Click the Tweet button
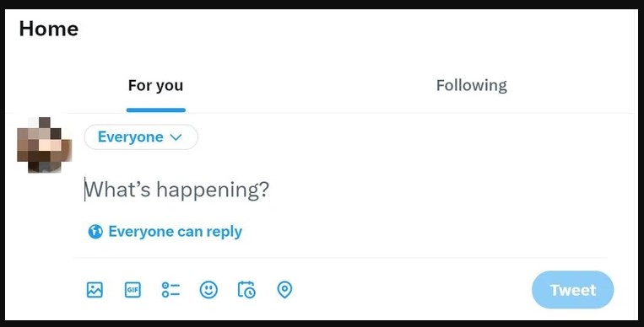Viewport: 644px width, 327px height. tap(572, 290)
